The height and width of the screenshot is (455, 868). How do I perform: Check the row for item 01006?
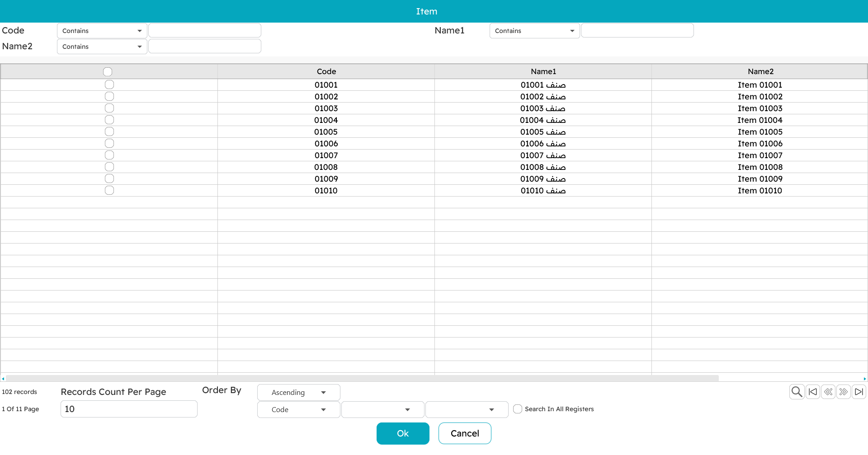(109, 143)
